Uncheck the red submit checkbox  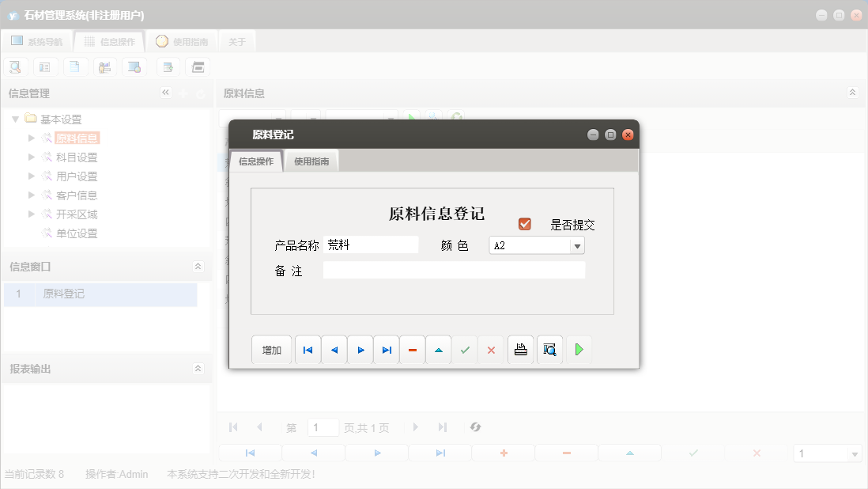coord(524,223)
